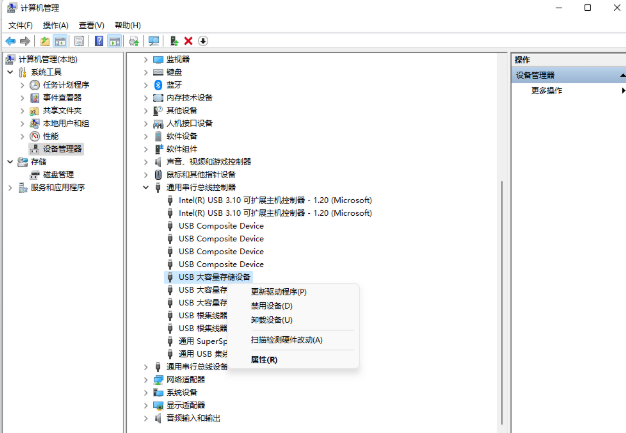Expand the 网络适配器 category
The width and height of the screenshot is (626, 433).
click(146, 380)
